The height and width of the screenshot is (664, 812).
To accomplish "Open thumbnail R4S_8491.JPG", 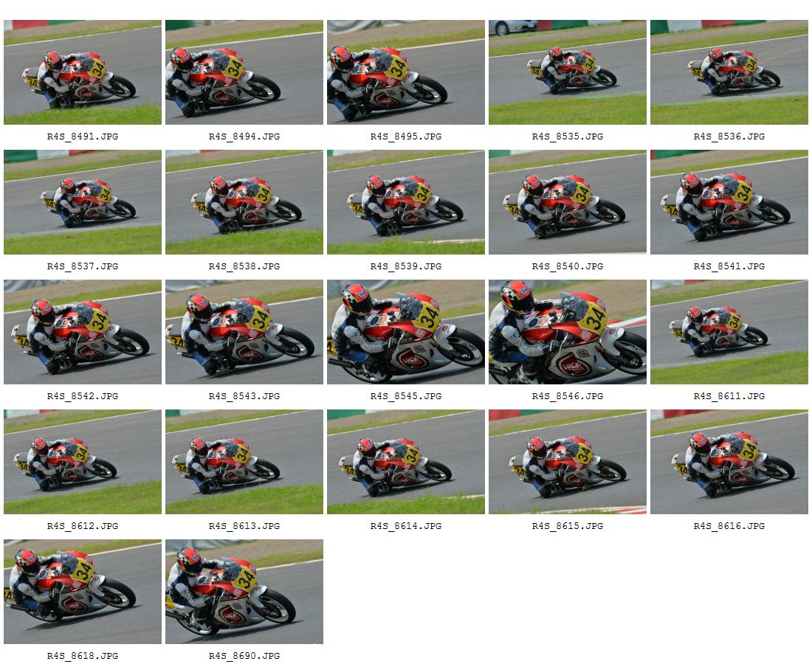I will [83, 72].
